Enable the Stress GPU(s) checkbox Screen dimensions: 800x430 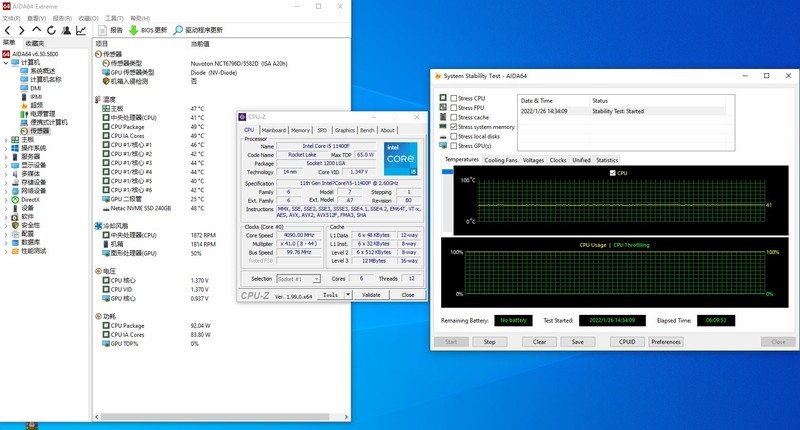pyautogui.click(x=454, y=146)
